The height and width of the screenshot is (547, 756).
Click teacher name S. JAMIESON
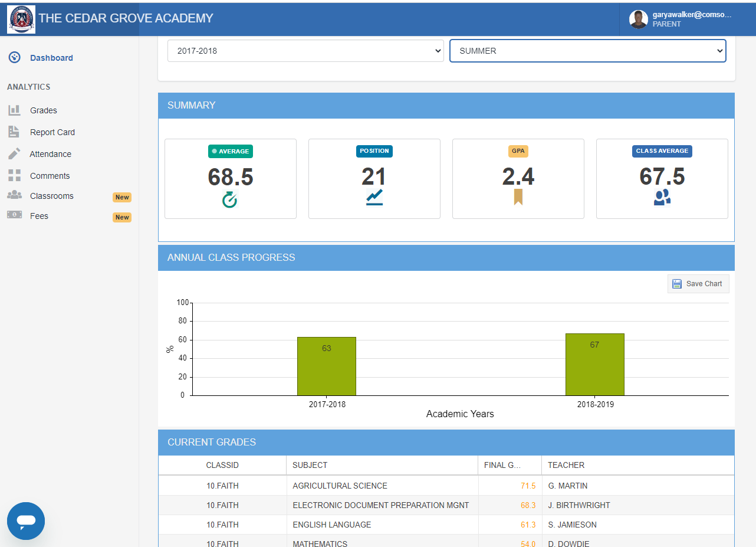tap(573, 525)
